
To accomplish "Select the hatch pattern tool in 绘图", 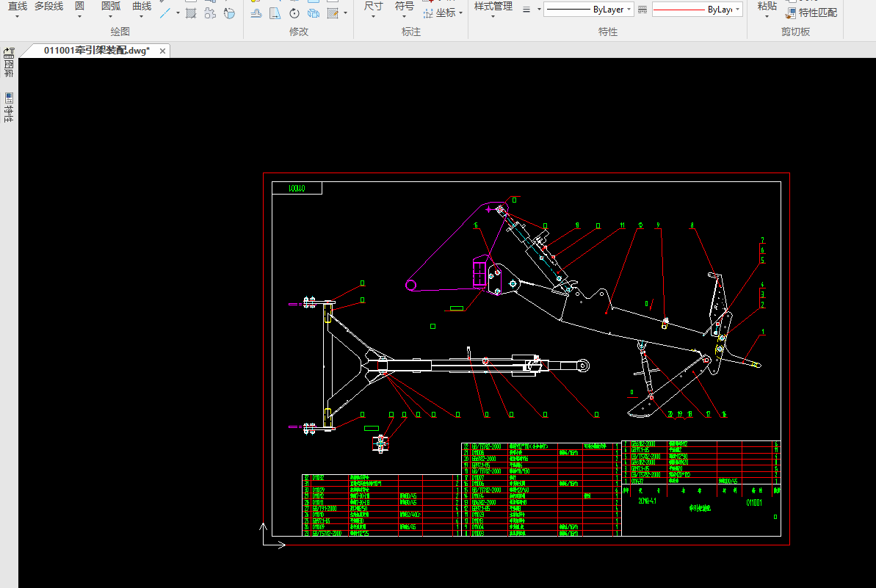I will (191, 13).
